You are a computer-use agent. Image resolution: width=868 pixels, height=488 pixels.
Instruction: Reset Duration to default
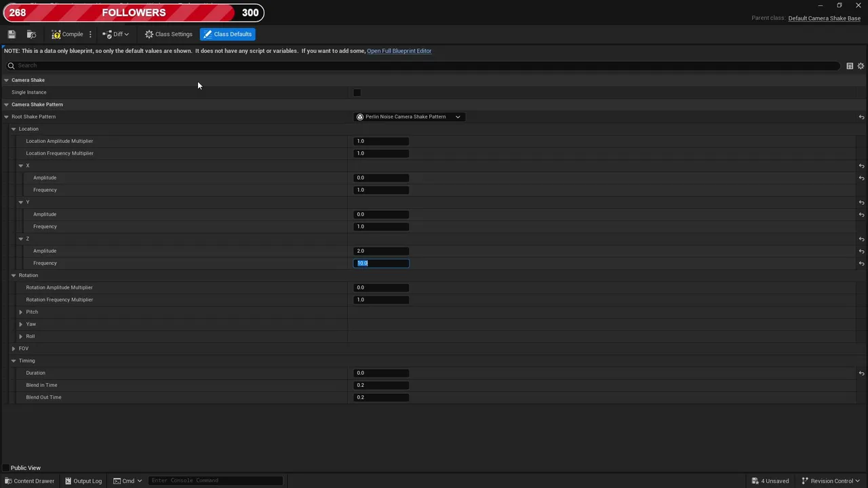pos(861,373)
